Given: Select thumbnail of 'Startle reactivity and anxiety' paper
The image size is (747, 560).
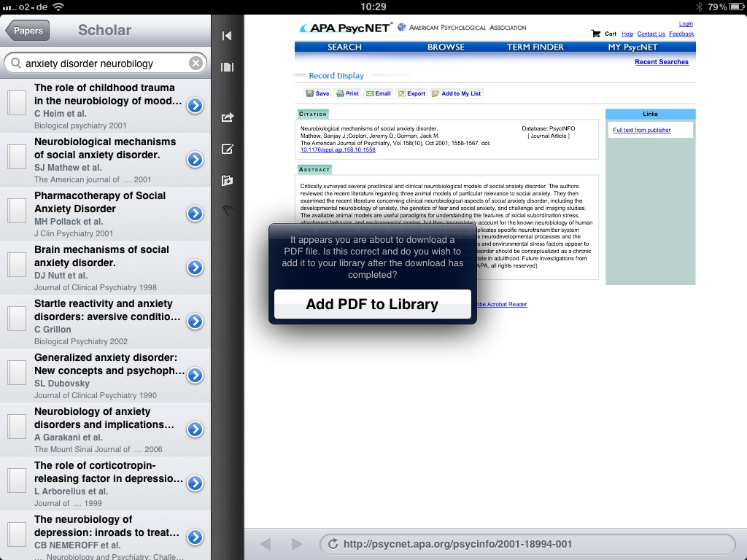Looking at the screenshot, I should [17, 319].
